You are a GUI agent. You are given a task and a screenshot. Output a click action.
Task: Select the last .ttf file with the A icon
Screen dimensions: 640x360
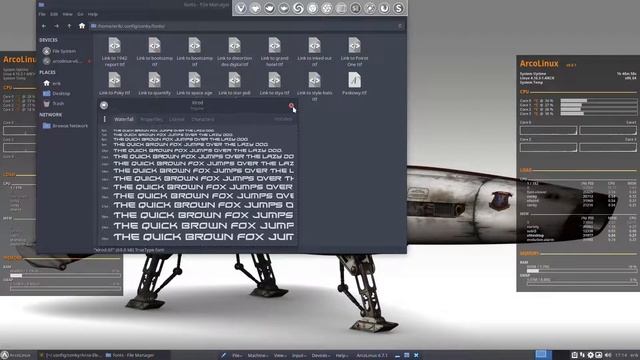354,84
